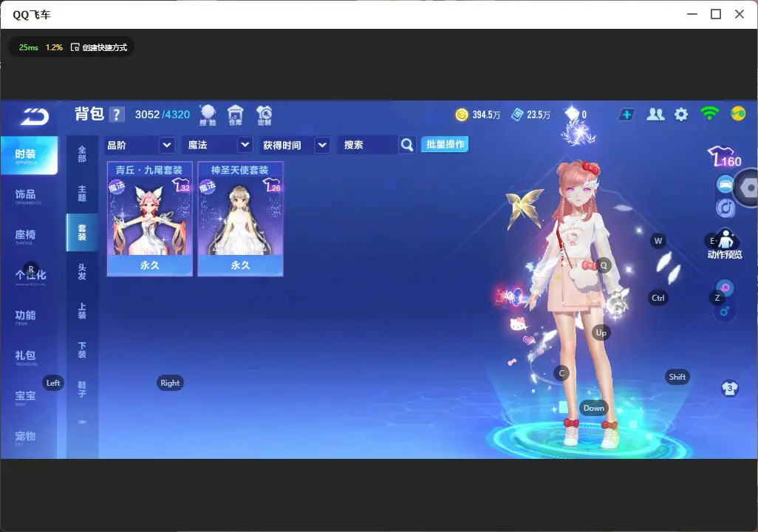Viewport: 758px width, 532px height.
Task: Click the 1.2% usage readout
Action: coord(54,47)
